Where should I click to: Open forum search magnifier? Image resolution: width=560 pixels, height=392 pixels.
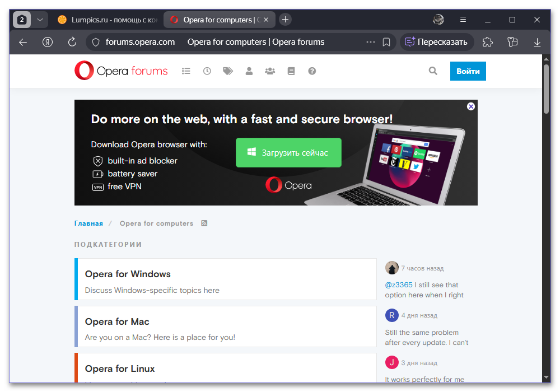[433, 71]
